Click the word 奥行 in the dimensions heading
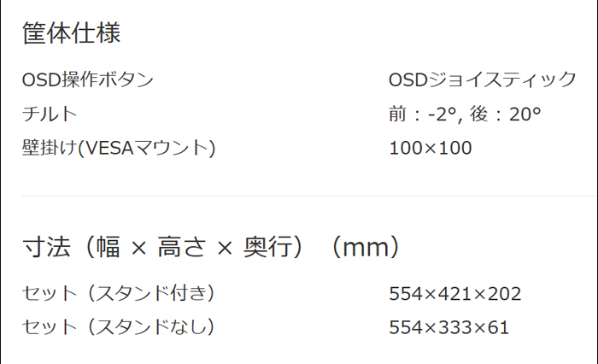The width and height of the screenshot is (598, 364). 267,247
